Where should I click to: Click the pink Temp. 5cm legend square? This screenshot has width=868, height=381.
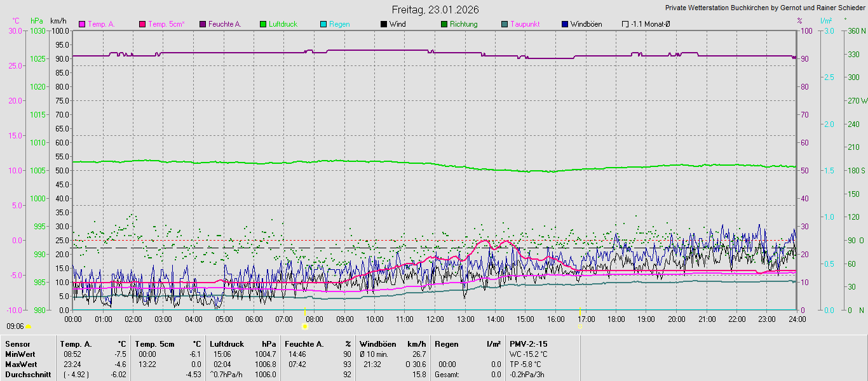(142, 24)
